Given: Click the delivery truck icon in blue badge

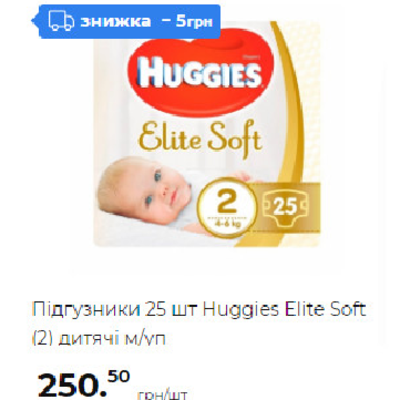Looking at the screenshot, I should coord(61,22).
